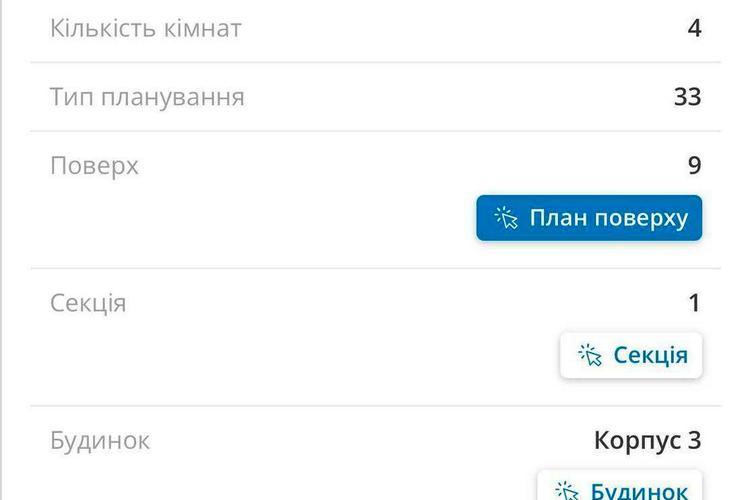Screen dimensions: 750x500
Task: Click the cursor icon in План поверху button
Action: [506, 218]
